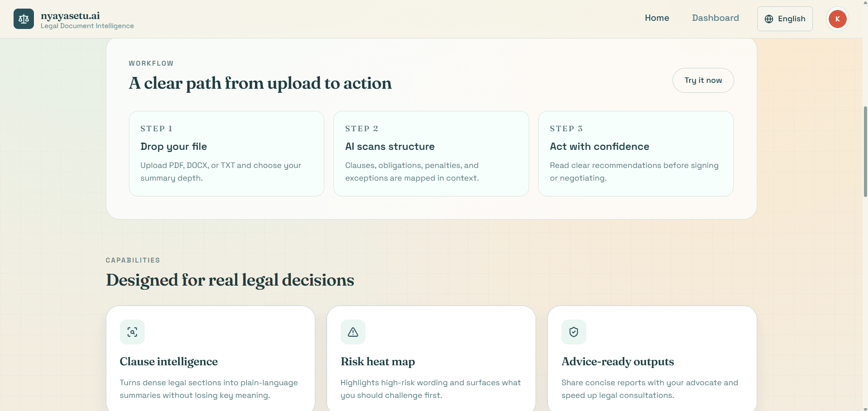The image size is (868, 411).
Task: Click the nyayasetu.ai scales logo icon
Action: tap(24, 19)
